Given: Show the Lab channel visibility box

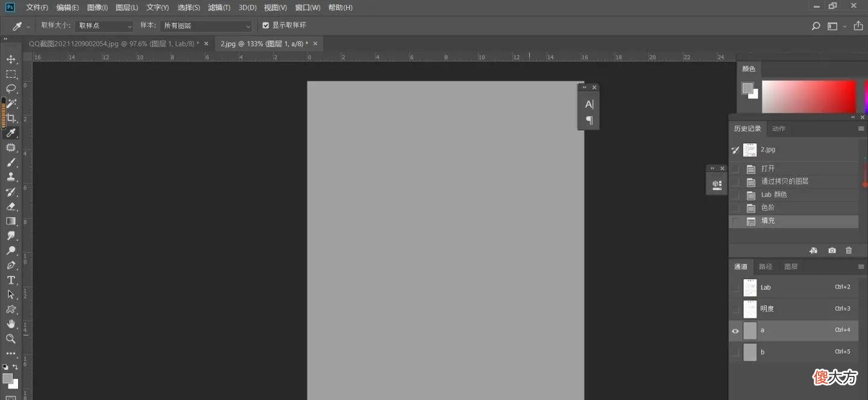Looking at the screenshot, I should tap(735, 288).
